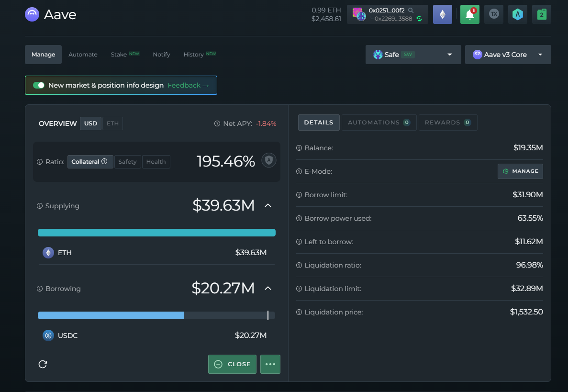Click the USDC token icon
The width and height of the screenshot is (568, 392).
coord(48,336)
